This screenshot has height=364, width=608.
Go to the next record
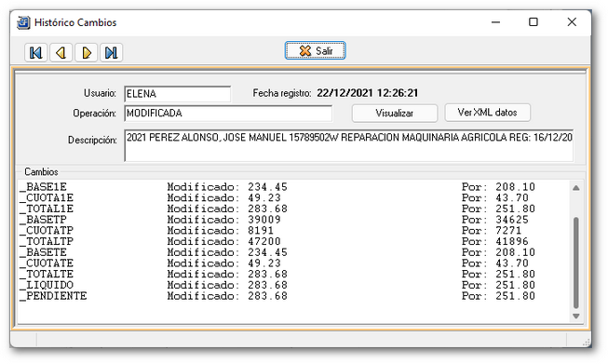point(86,52)
